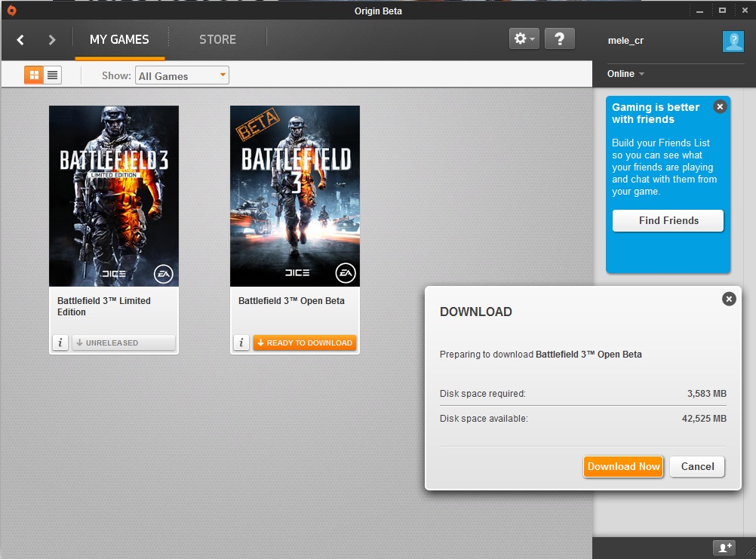The width and height of the screenshot is (756, 559).
Task: Click the Find Friends button
Action: click(668, 220)
